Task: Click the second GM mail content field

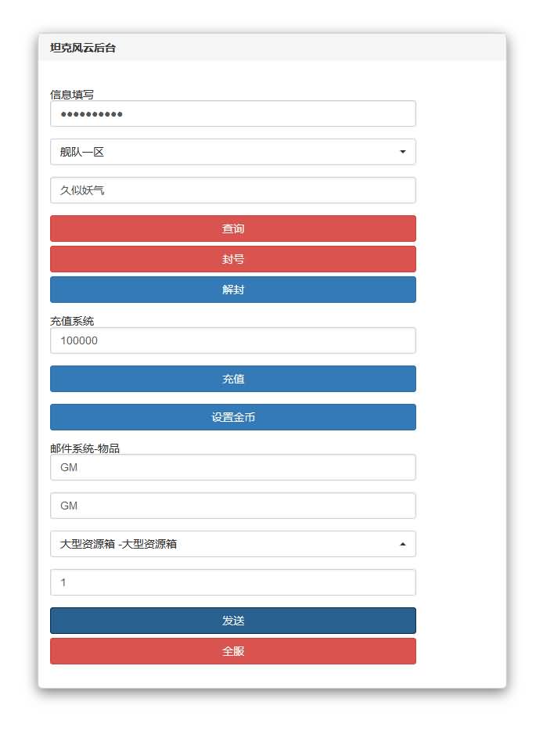Action: pyautogui.click(x=232, y=506)
